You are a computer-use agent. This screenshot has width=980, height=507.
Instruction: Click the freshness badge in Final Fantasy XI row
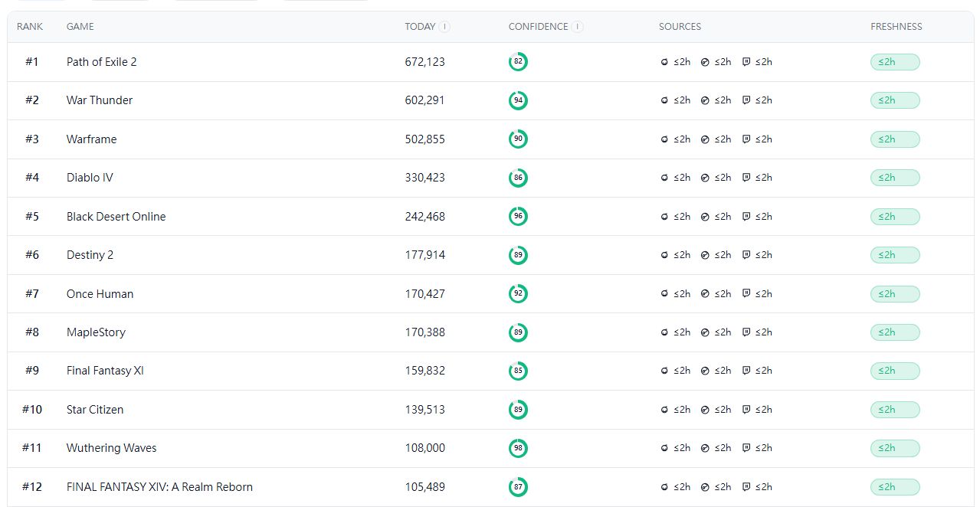coord(894,371)
